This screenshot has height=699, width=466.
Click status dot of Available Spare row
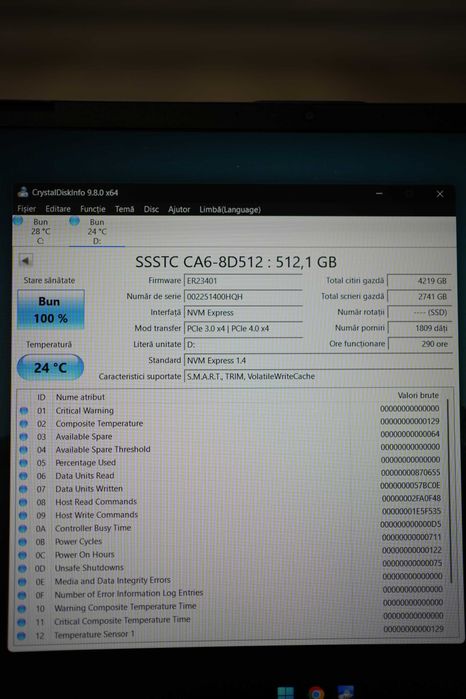point(24,437)
